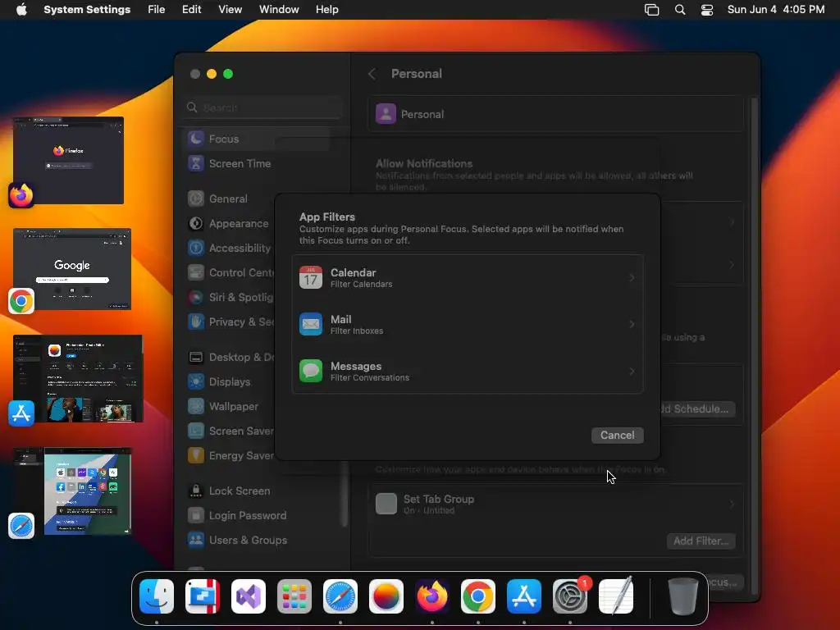Open the Trash in the Dock
The height and width of the screenshot is (630, 840).
tap(683, 596)
